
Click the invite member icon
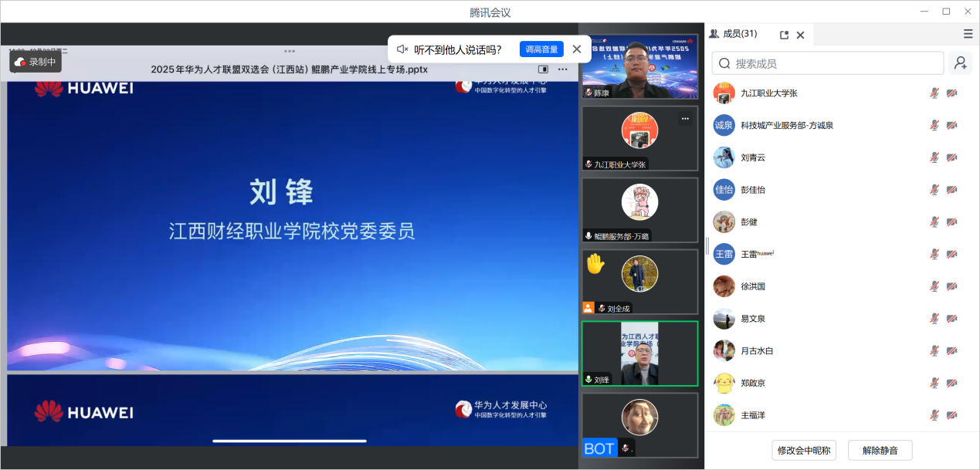pyautogui.click(x=961, y=63)
